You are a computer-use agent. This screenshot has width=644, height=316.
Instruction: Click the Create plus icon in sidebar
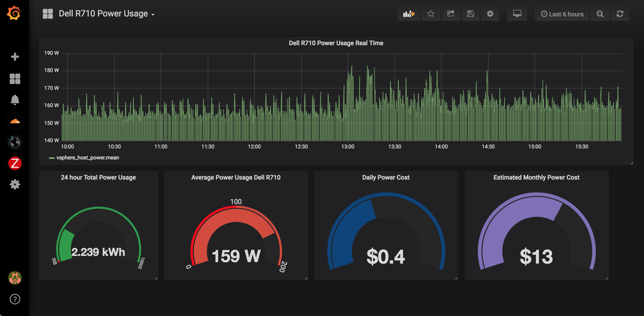click(15, 57)
